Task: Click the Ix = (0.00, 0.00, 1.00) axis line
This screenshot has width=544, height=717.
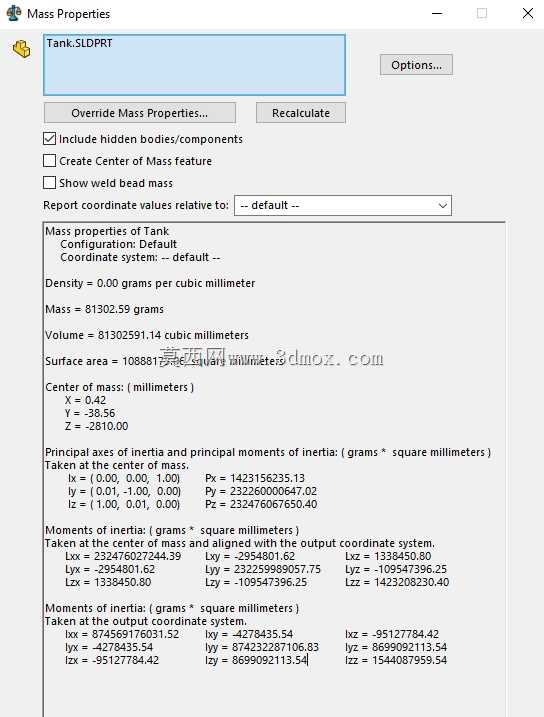Action: (124, 478)
